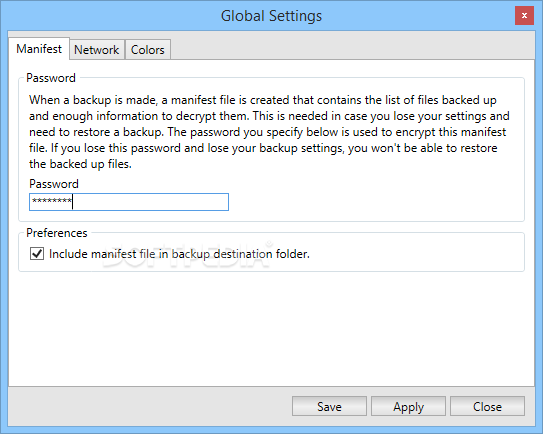Click the 'Include manifest file in backup destination folder' label
This screenshot has width=543, height=434.
tap(179, 254)
